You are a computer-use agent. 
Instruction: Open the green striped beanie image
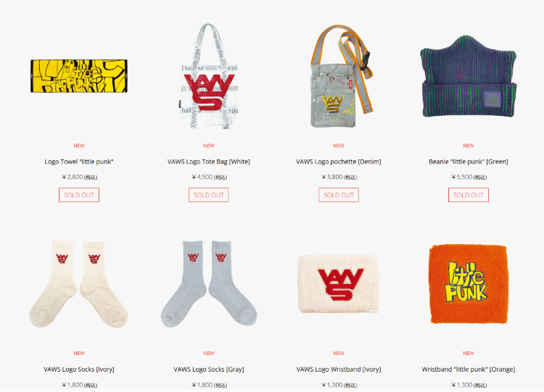[469, 76]
